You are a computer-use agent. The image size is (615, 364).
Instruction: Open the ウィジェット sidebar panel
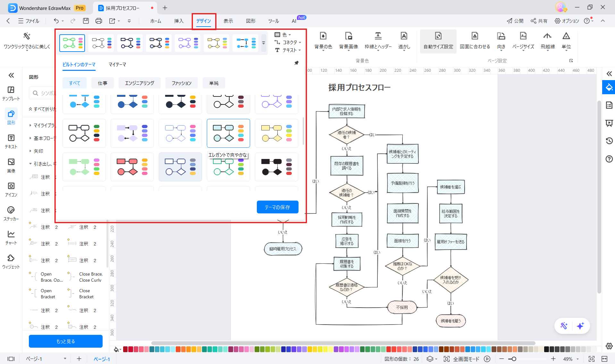click(x=11, y=261)
